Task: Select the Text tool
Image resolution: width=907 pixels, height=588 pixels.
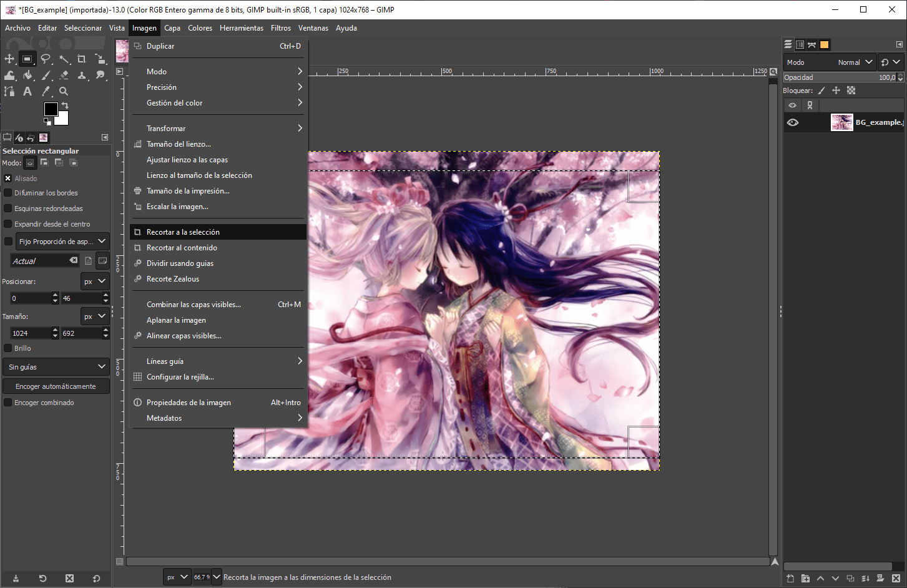Action: point(27,91)
